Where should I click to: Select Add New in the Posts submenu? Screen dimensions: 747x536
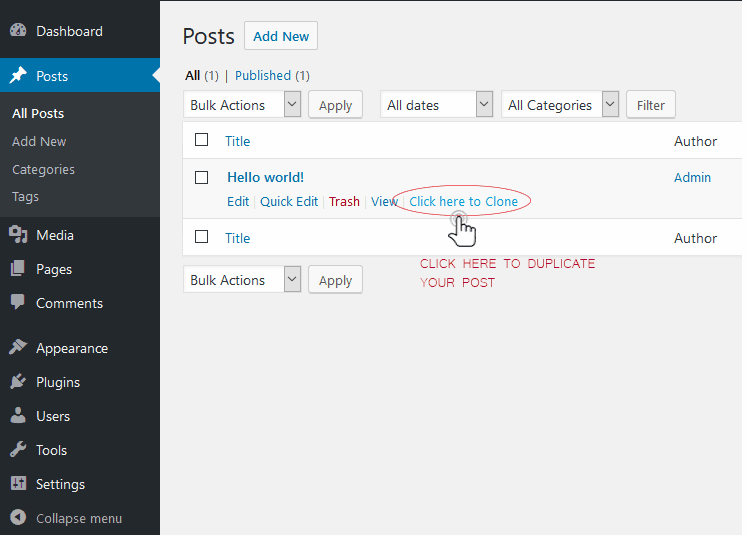pos(39,142)
